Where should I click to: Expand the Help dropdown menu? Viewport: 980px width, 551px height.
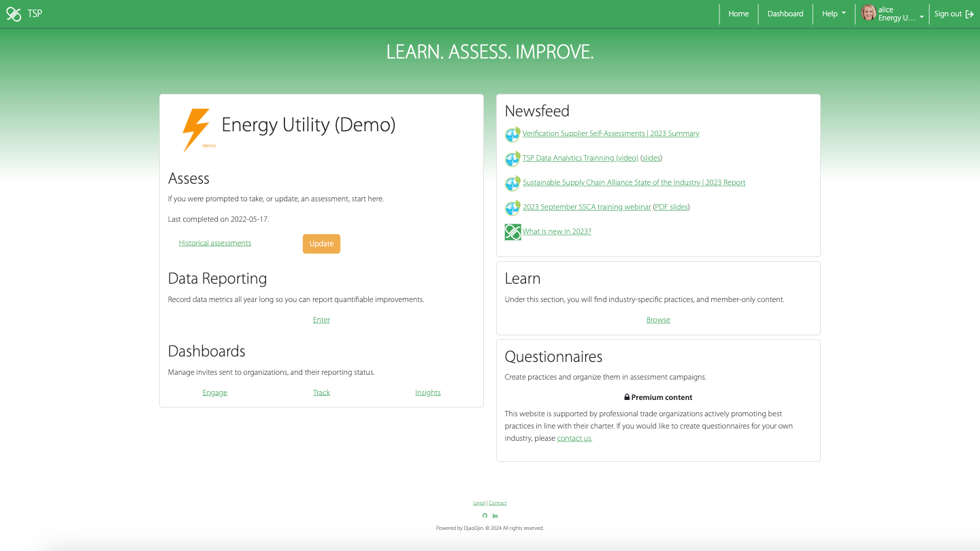834,14
